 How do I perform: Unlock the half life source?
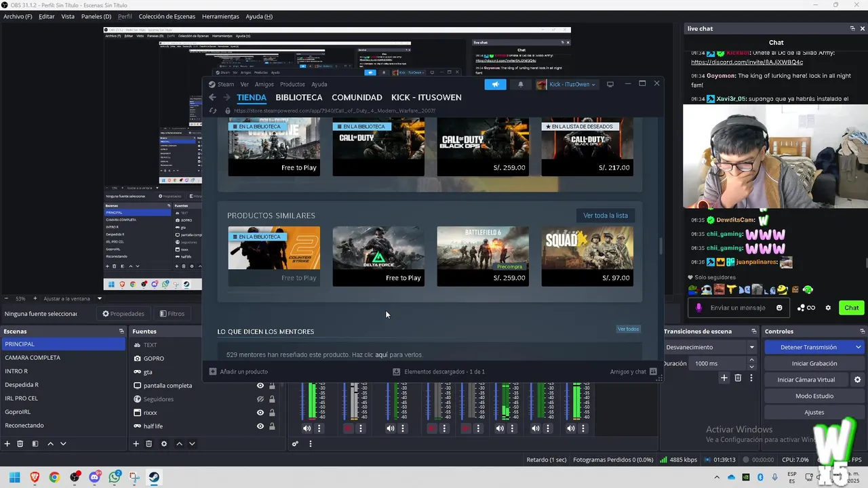click(x=272, y=426)
